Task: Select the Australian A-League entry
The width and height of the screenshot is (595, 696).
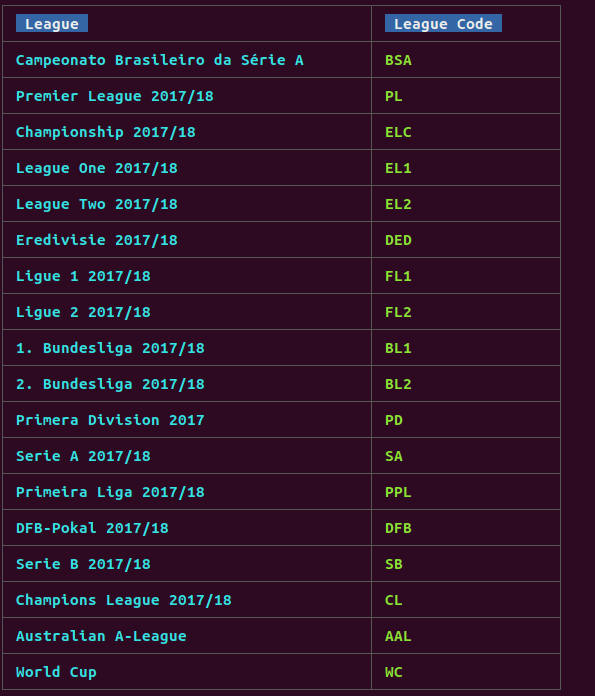Action: point(101,636)
